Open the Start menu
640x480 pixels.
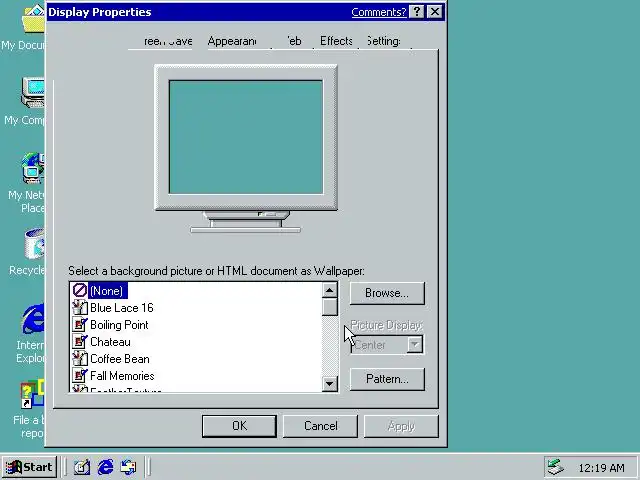[x=29, y=467]
